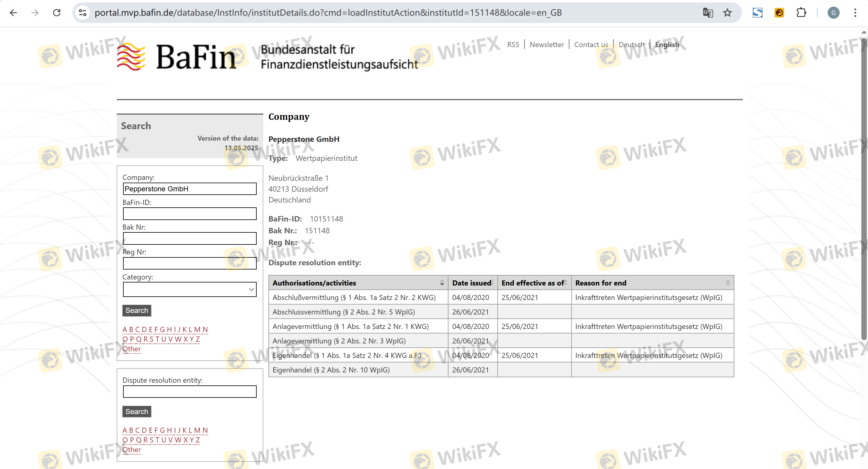
Task: Click the Google profile avatar
Action: click(x=833, y=13)
